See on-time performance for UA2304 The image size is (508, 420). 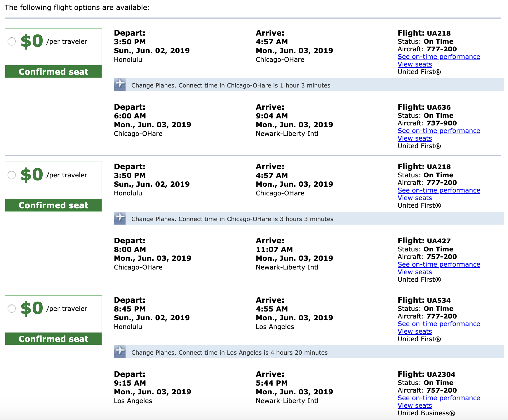(x=439, y=398)
